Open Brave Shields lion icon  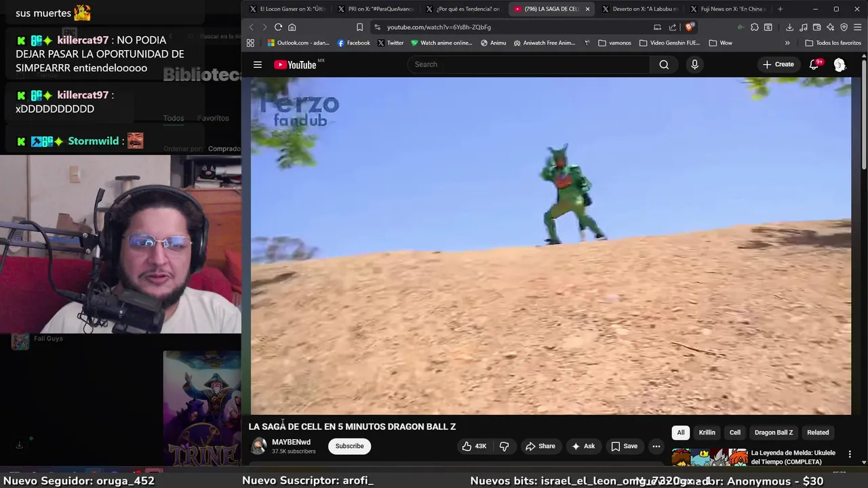pos(690,27)
